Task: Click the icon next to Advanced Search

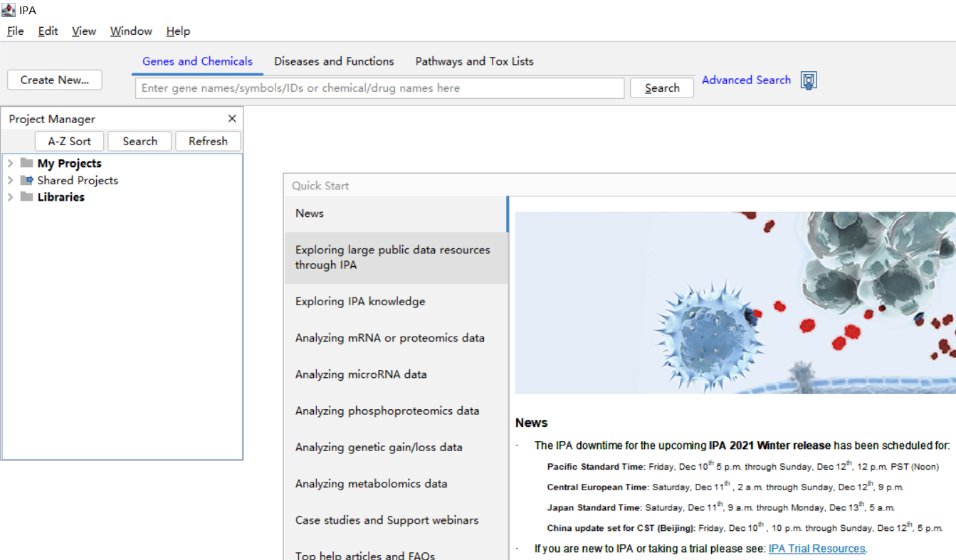Action: [808, 80]
